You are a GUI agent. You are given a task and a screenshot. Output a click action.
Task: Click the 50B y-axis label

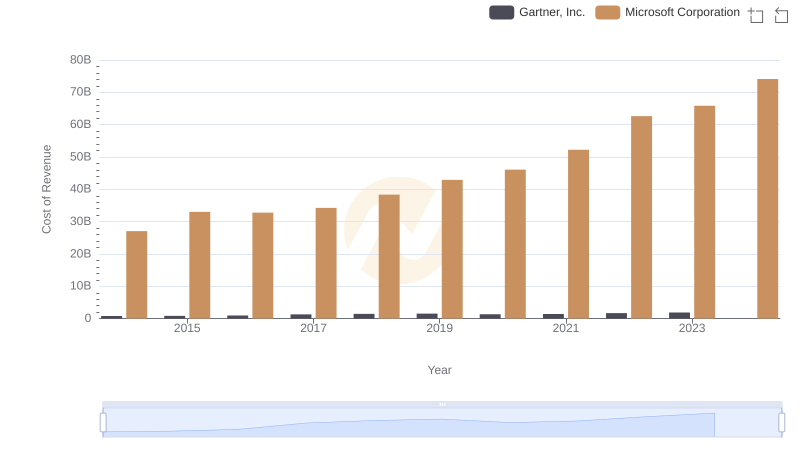tap(81, 157)
